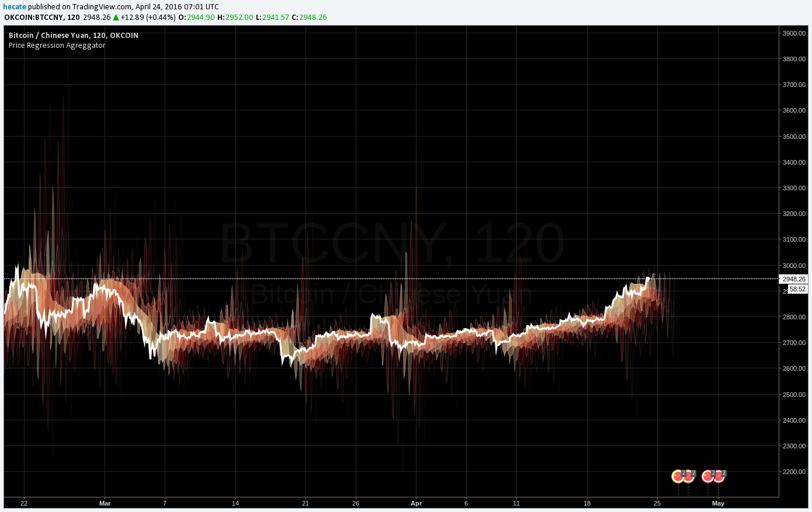812x512 pixels.
Task: Click the 22 date label on time axis
Action: (24, 503)
